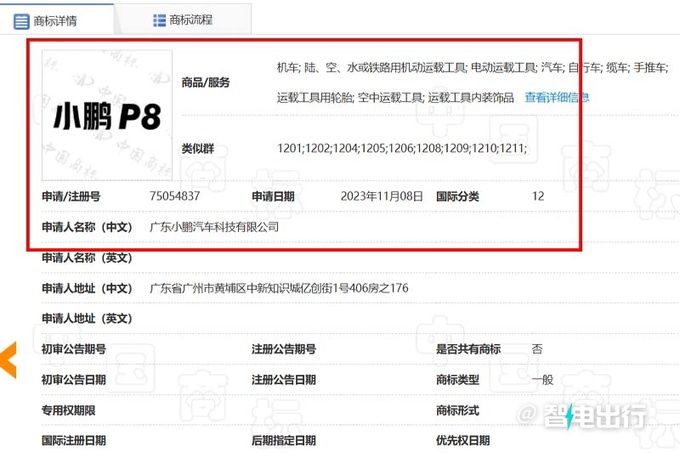Click the 注册公告期号 label
Image resolution: width=680 pixels, height=453 pixels.
(284, 349)
